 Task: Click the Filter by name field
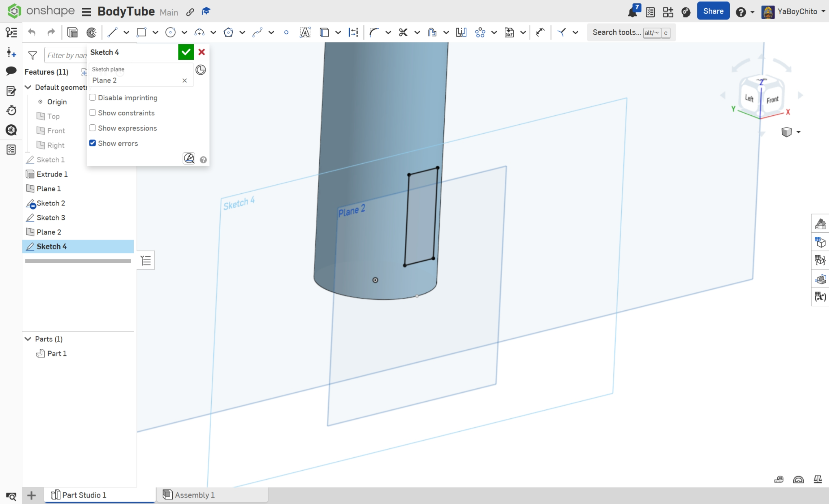tap(67, 55)
